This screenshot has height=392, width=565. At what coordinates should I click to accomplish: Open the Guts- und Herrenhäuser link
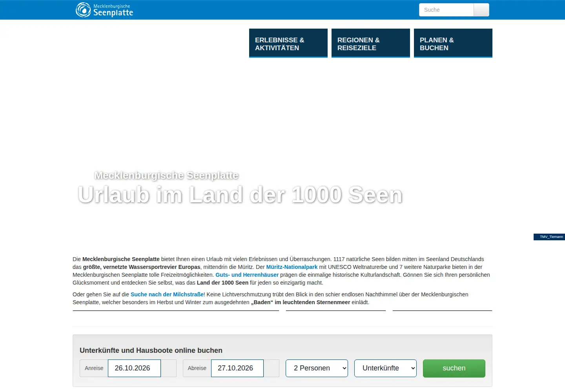247,275
